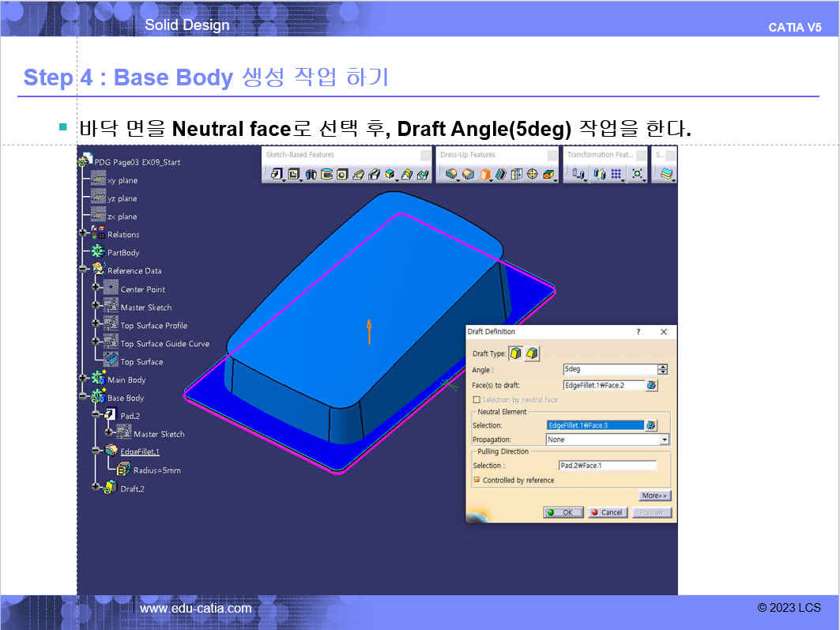Collapse the Base Body tree node
The width and height of the screenshot is (840, 630).
click(x=82, y=397)
